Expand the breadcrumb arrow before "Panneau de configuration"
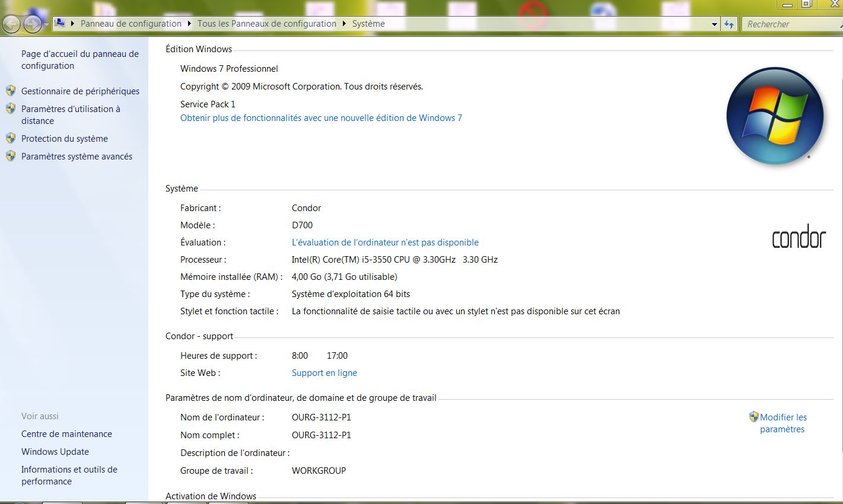 tap(73, 24)
